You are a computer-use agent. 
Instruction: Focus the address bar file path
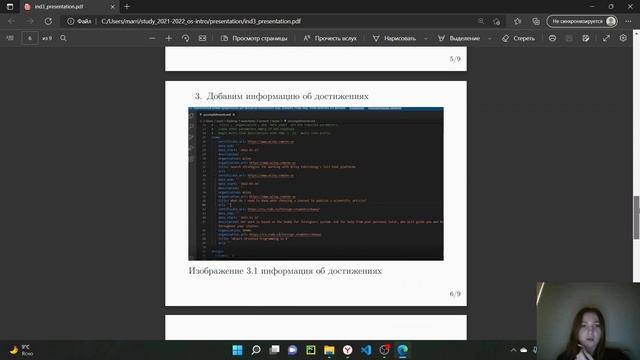[201, 21]
